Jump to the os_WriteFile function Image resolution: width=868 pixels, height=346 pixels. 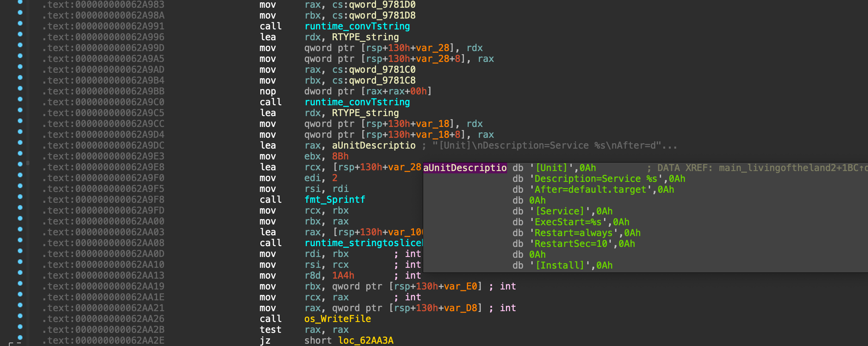[337, 319]
